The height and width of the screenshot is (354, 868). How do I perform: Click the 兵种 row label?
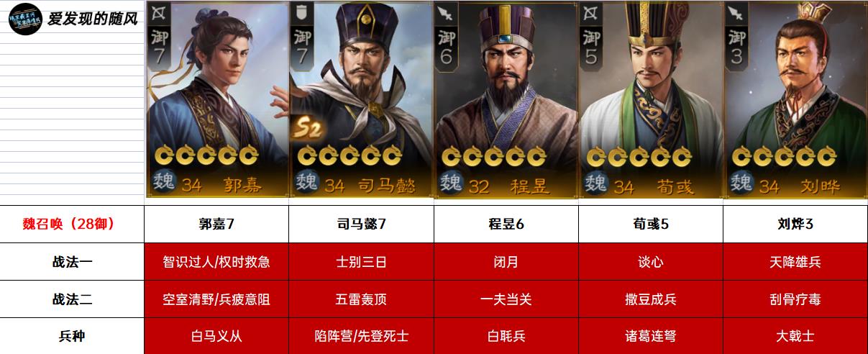click(72, 336)
